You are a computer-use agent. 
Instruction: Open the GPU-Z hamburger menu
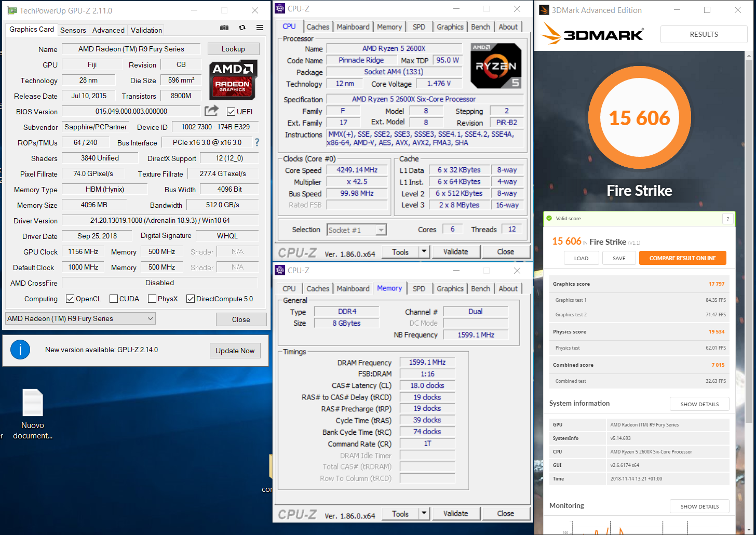(260, 28)
